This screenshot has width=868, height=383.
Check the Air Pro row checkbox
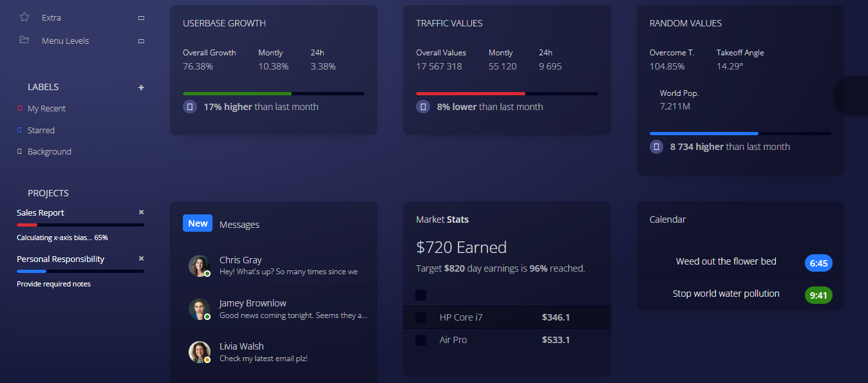(x=421, y=340)
